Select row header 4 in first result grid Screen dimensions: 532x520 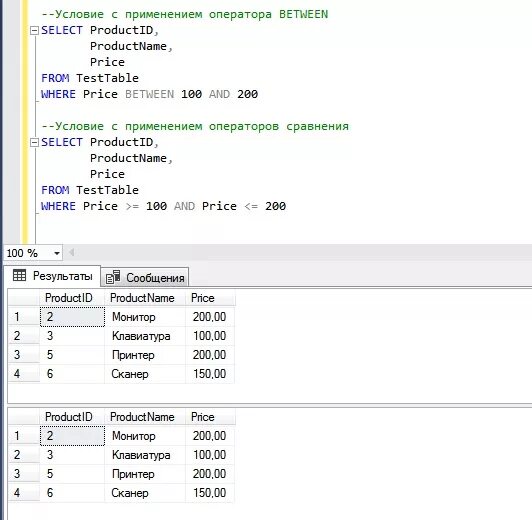click(24, 374)
